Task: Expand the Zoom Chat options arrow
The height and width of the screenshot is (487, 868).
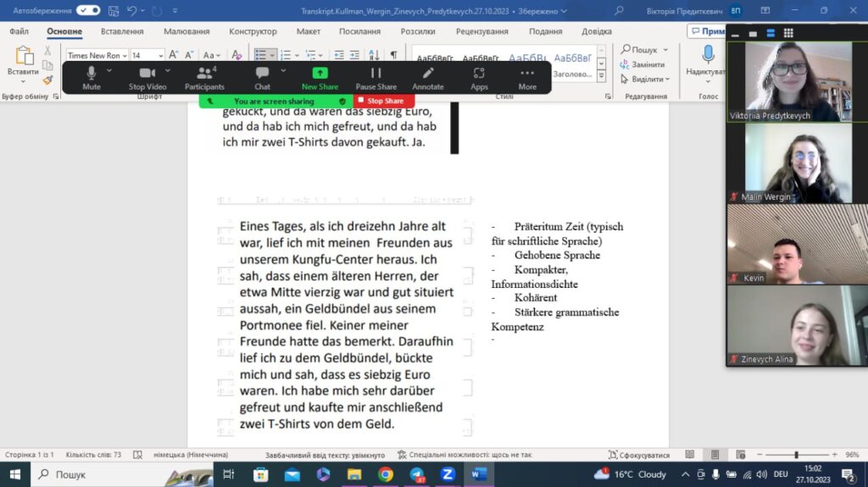Action: click(x=283, y=71)
